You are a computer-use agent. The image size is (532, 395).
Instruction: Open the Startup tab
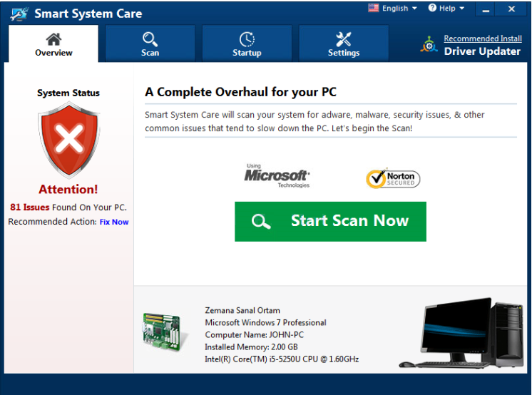tap(247, 43)
